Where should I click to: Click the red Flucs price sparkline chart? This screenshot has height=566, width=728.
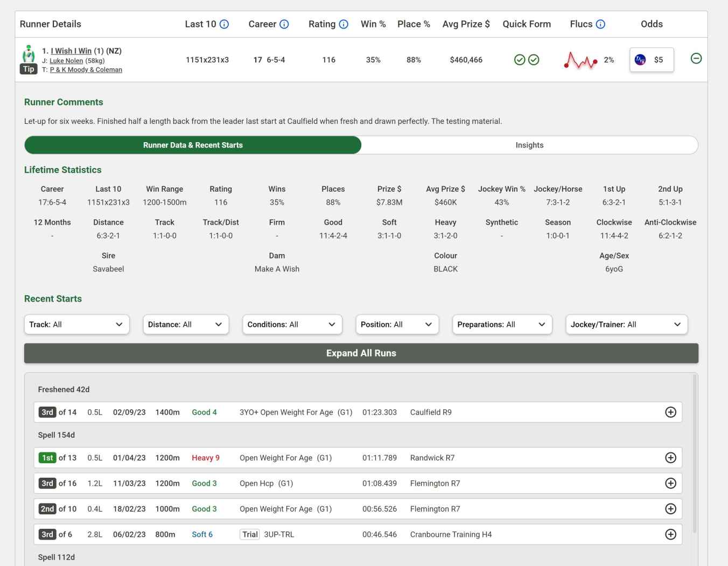click(580, 60)
